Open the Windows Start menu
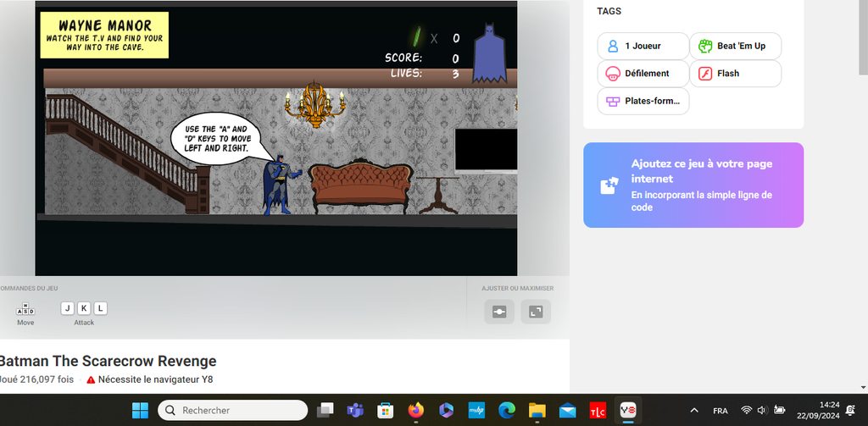The image size is (868, 426). (x=140, y=410)
